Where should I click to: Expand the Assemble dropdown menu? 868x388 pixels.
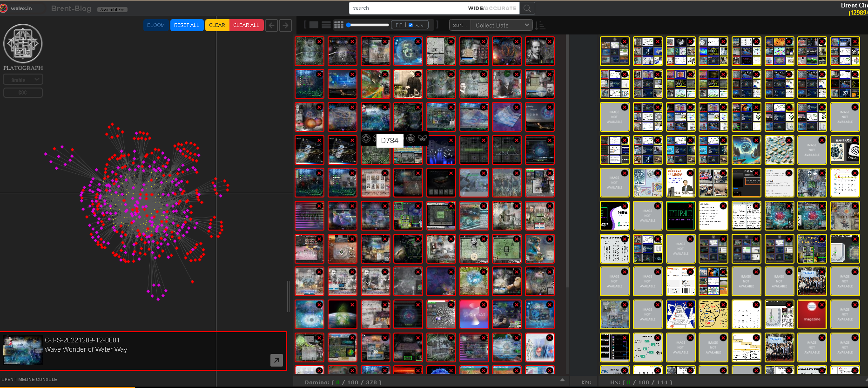tap(112, 10)
